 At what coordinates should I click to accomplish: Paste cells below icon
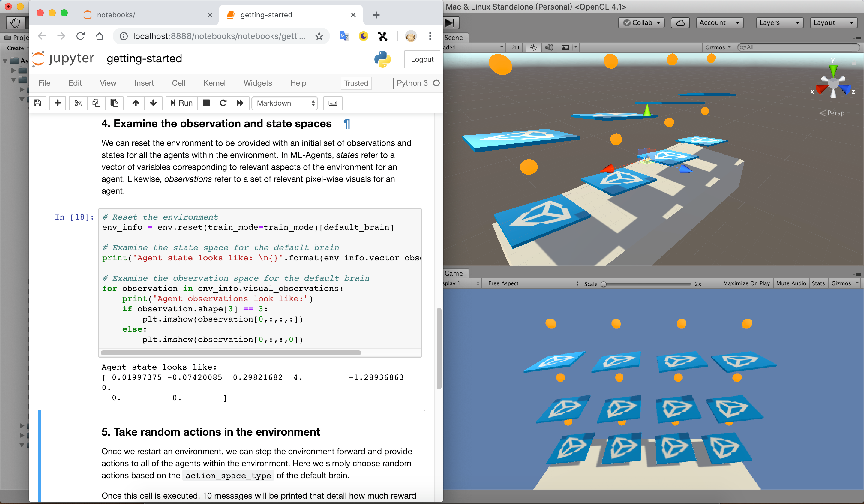(114, 103)
